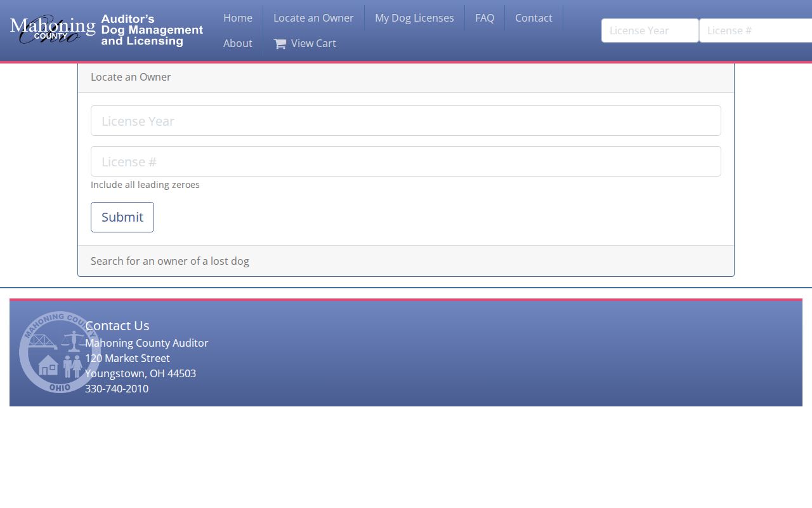Click the Mahoning County seal in the footer
The height and width of the screenshot is (508, 812).
(x=60, y=352)
